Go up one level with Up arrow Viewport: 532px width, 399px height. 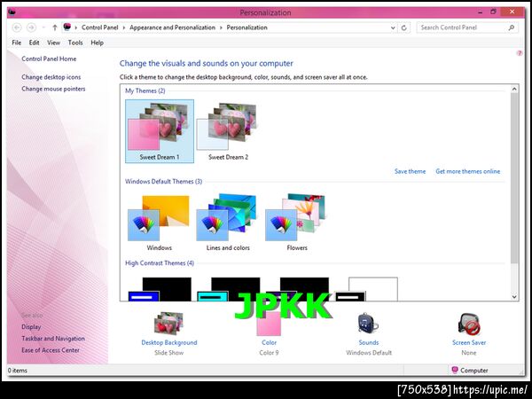tap(55, 27)
